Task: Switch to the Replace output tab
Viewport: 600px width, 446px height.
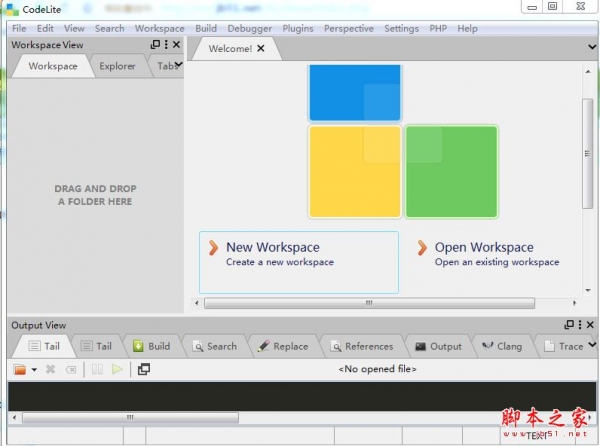Action: [x=283, y=346]
